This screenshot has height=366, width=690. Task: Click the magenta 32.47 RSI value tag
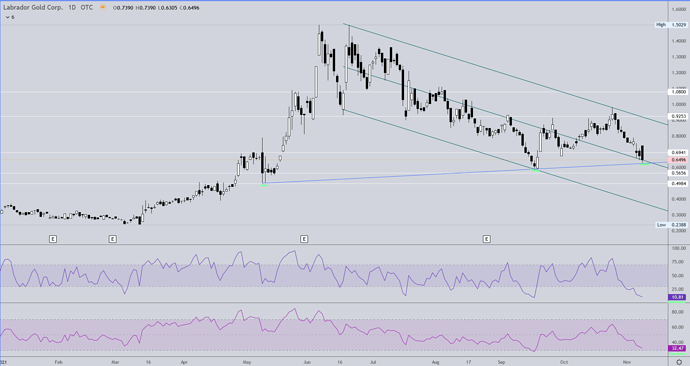coord(677,348)
